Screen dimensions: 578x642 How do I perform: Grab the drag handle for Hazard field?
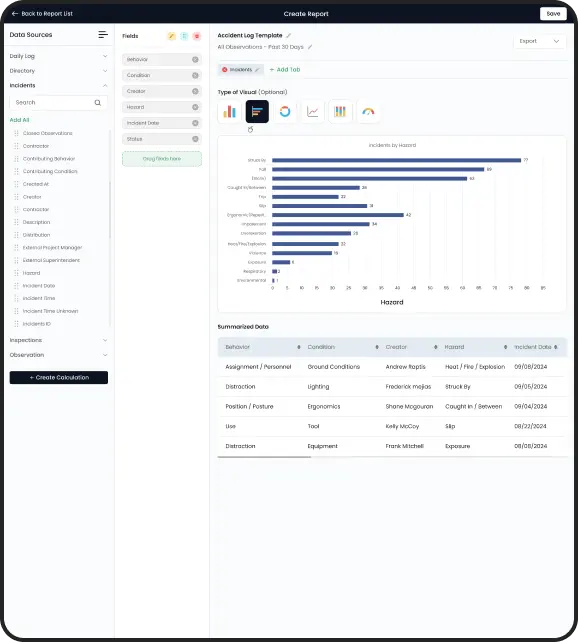click(16, 273)
